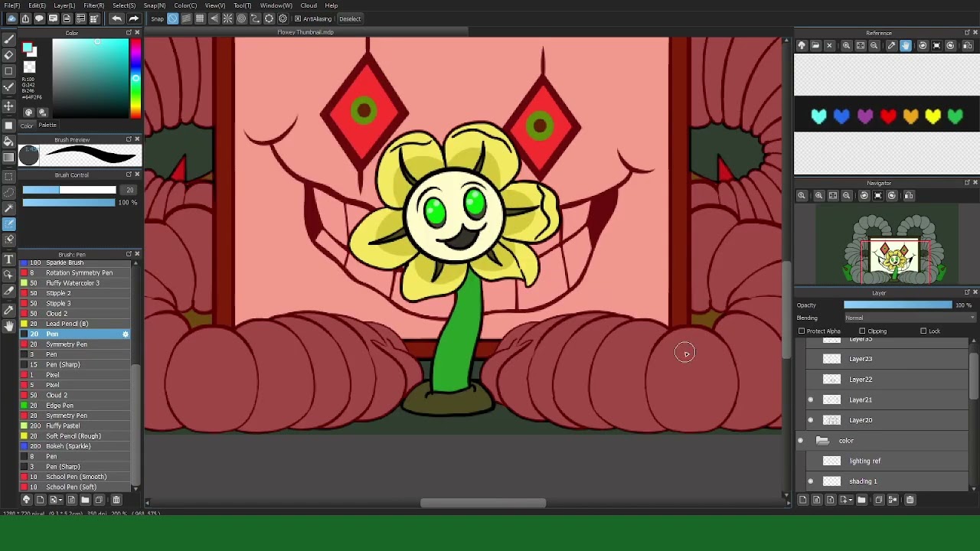
Task: Hide the shading 1 layer
Action: click(x=811, y=481)
